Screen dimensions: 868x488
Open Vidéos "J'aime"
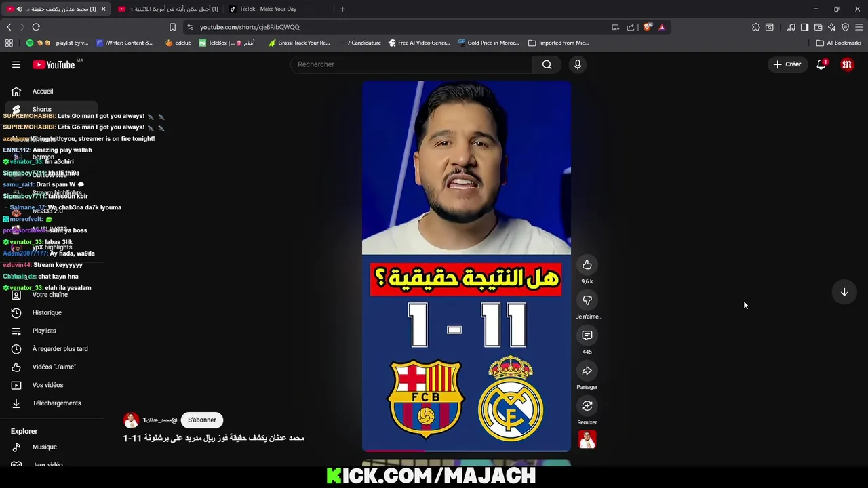point(51,367)
